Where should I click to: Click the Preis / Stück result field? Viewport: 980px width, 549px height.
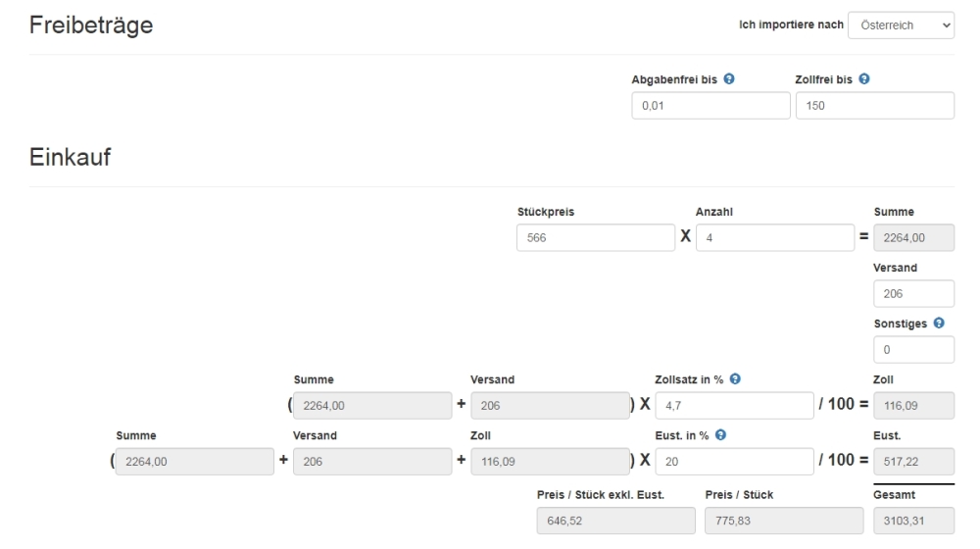click(x=784, y=521)
